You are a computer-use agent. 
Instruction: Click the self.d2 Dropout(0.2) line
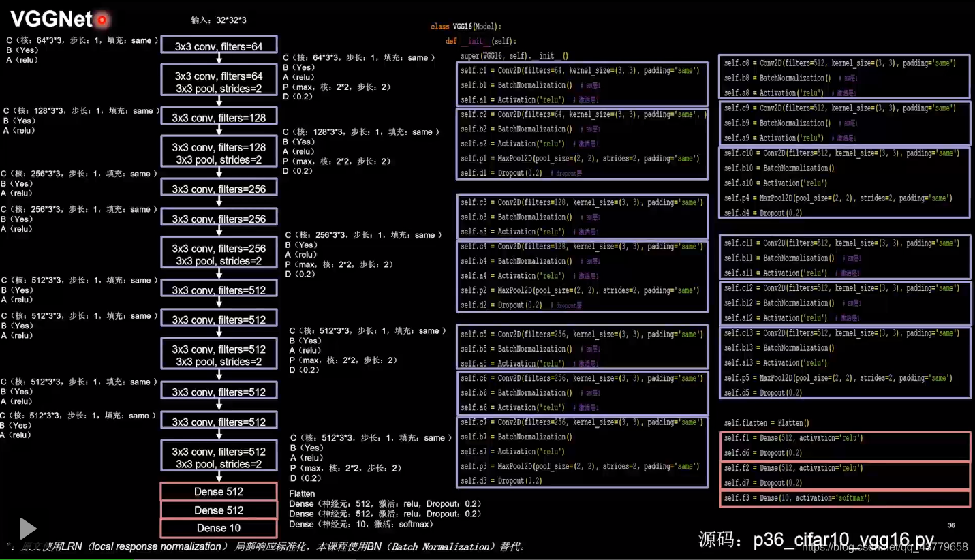[x=501, y=305]
